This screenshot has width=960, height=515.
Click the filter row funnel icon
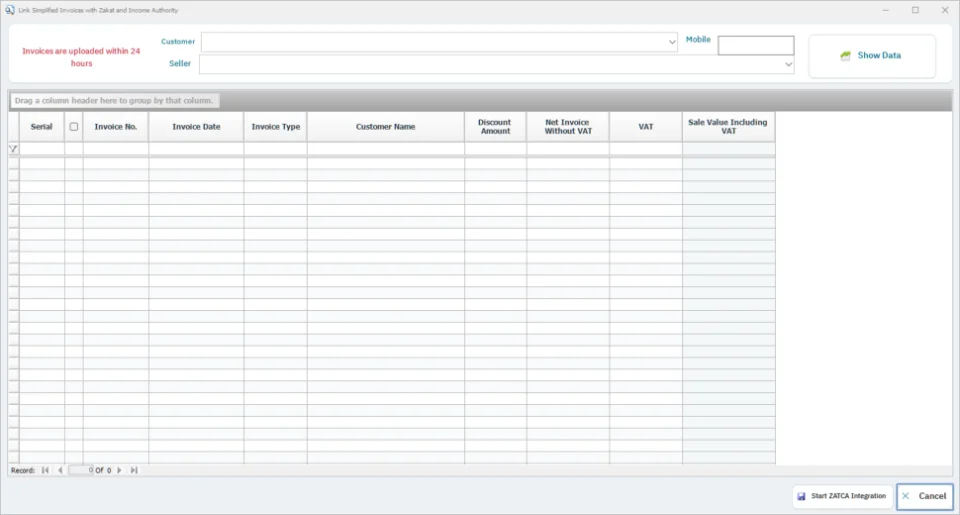[x=13, y=149]
